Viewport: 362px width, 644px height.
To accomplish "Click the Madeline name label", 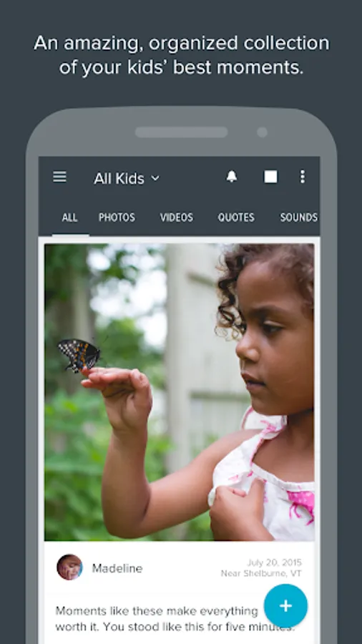I will 117,568.
